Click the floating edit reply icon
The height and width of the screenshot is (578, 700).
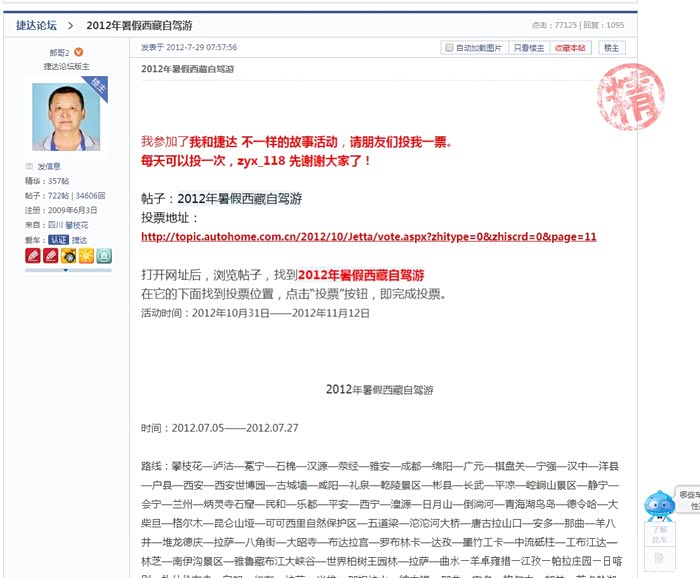(x=659, y=558)
